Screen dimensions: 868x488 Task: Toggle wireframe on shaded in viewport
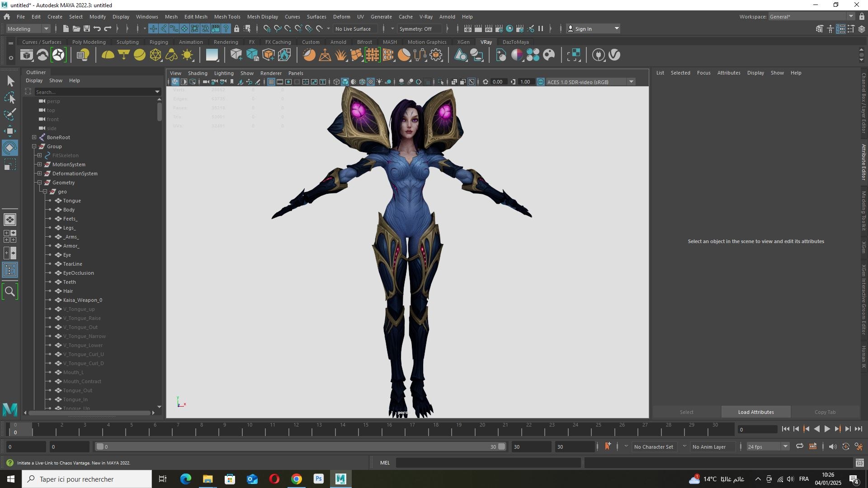[362, 82]
